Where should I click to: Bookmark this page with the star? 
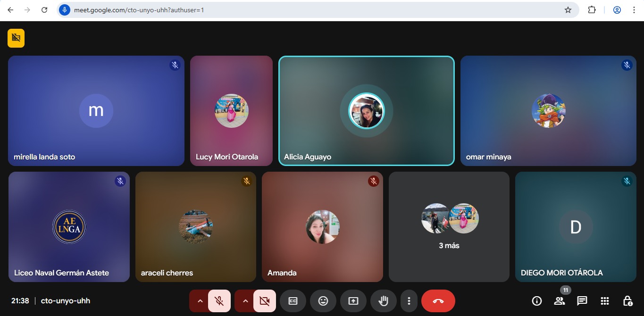click(568, 10)
